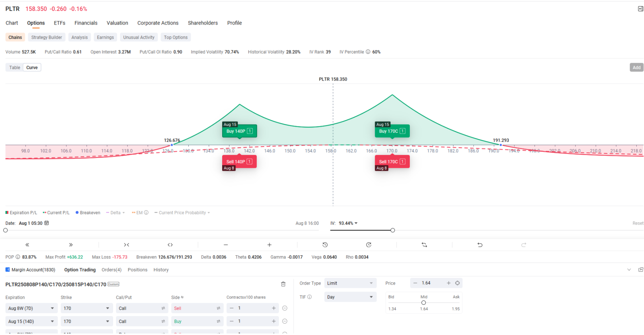This screenshot has height=335, width=644.
Task: Collapse the trading panel with chevron
Action: (629, 270)
